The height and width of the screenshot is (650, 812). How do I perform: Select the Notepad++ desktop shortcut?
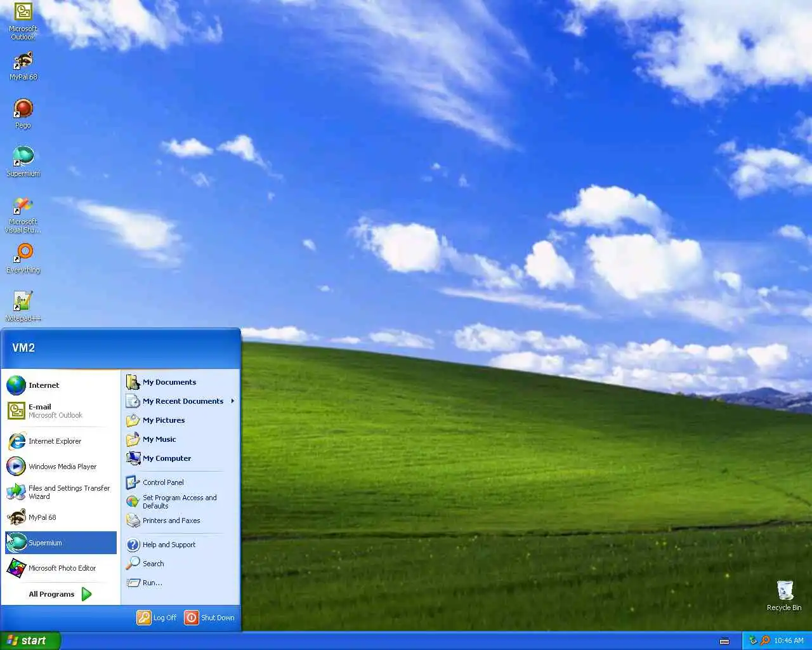click(x=23, y=307)
